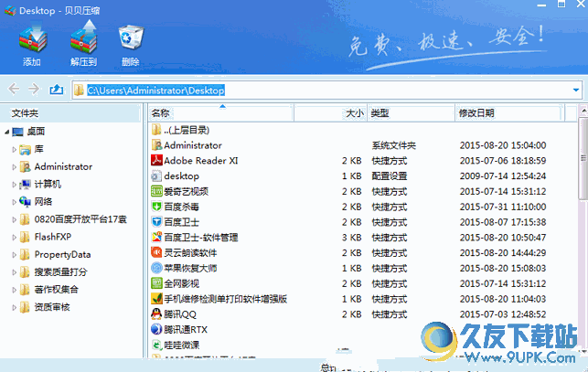Click the ..(上层目录) parent folder icon

[156, 130]
